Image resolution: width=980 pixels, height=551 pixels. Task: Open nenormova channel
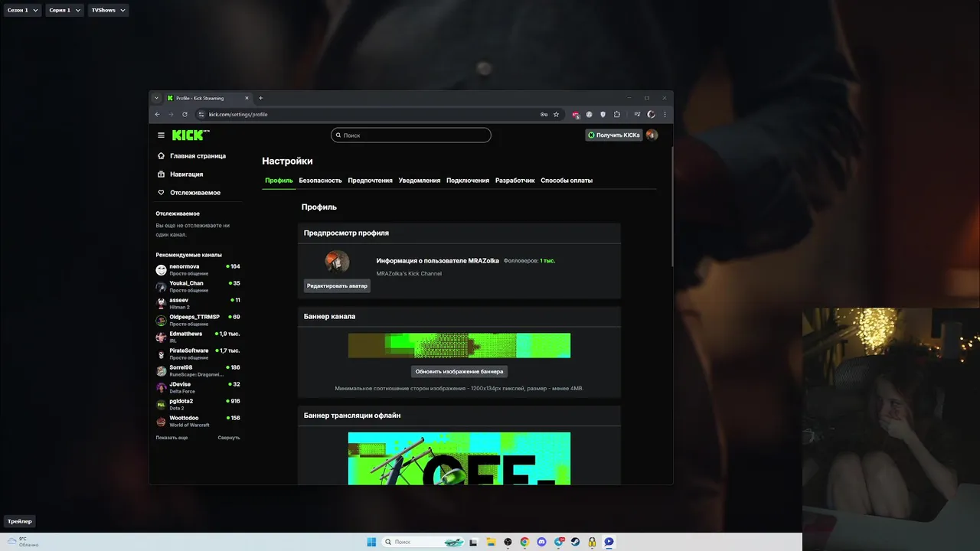pos(198,269)
